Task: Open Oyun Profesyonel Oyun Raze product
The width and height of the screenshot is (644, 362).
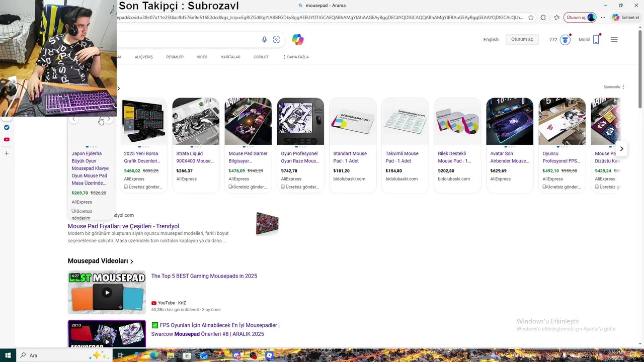Action: pos(300,157)
